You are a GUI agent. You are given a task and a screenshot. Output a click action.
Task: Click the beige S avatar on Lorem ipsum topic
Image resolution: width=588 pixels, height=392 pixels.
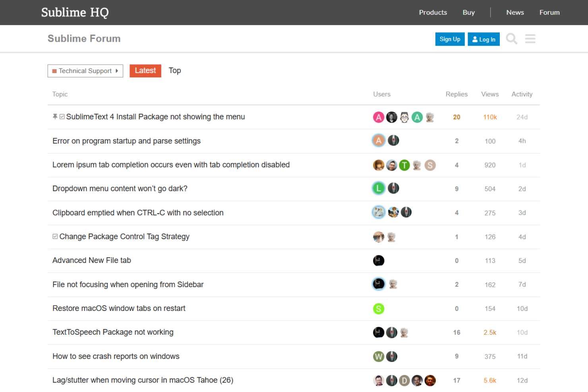[430, 165]
